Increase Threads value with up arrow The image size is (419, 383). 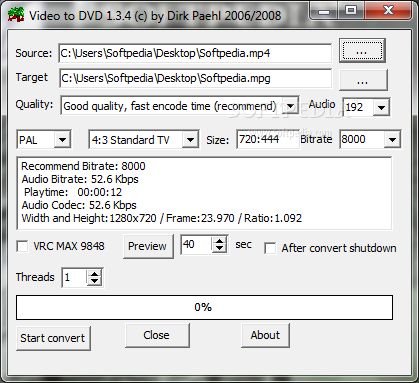tap(95, 274)
